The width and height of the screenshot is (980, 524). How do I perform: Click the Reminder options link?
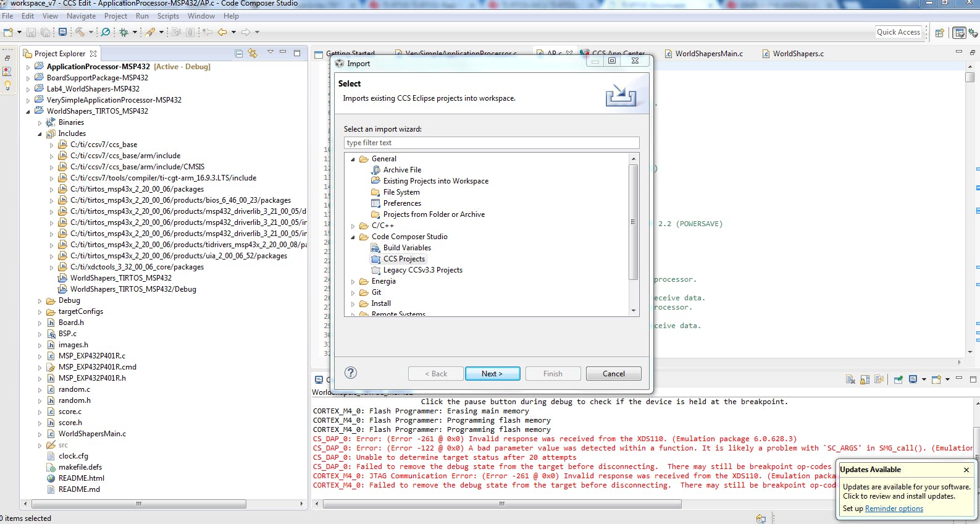894,509
